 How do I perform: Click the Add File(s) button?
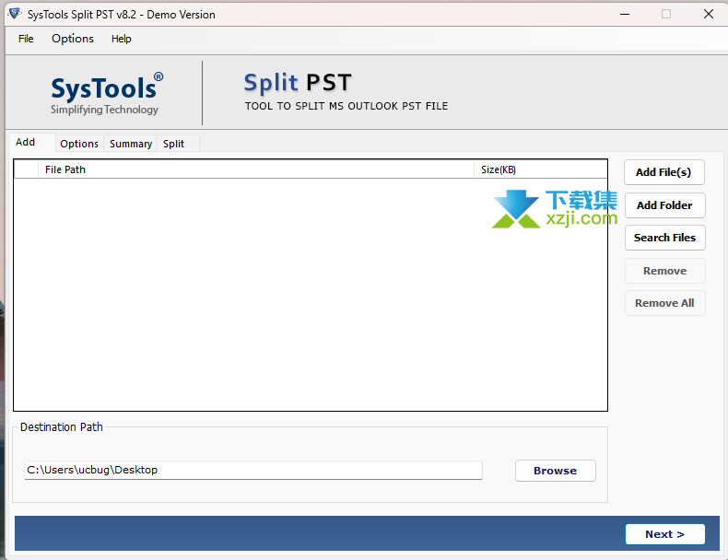(x=663, y=172)
